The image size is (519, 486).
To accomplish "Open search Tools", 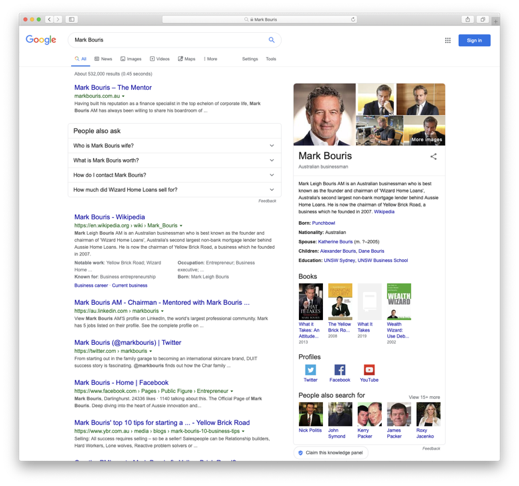I will coord(271,59).
